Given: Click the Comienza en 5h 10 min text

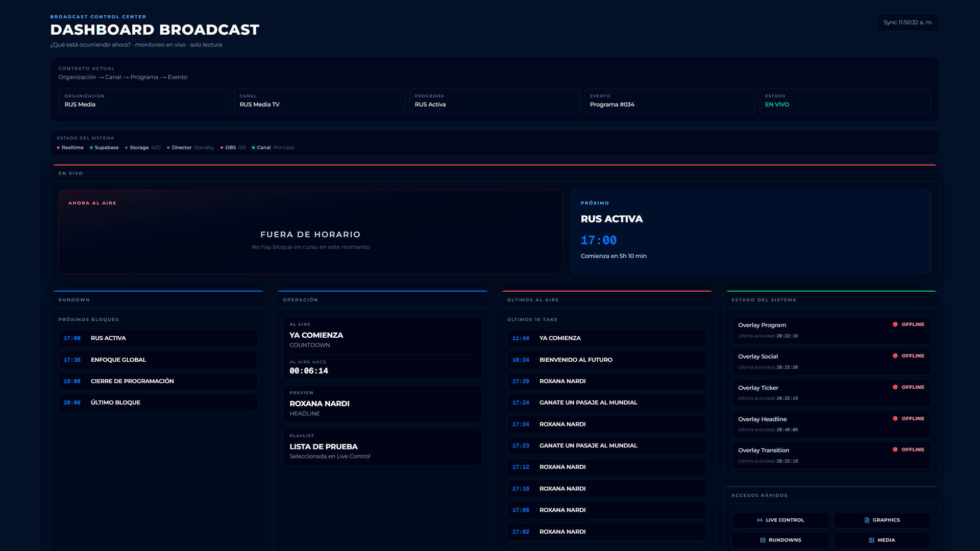Looking at the screenshot, I should tap(614, 256).
